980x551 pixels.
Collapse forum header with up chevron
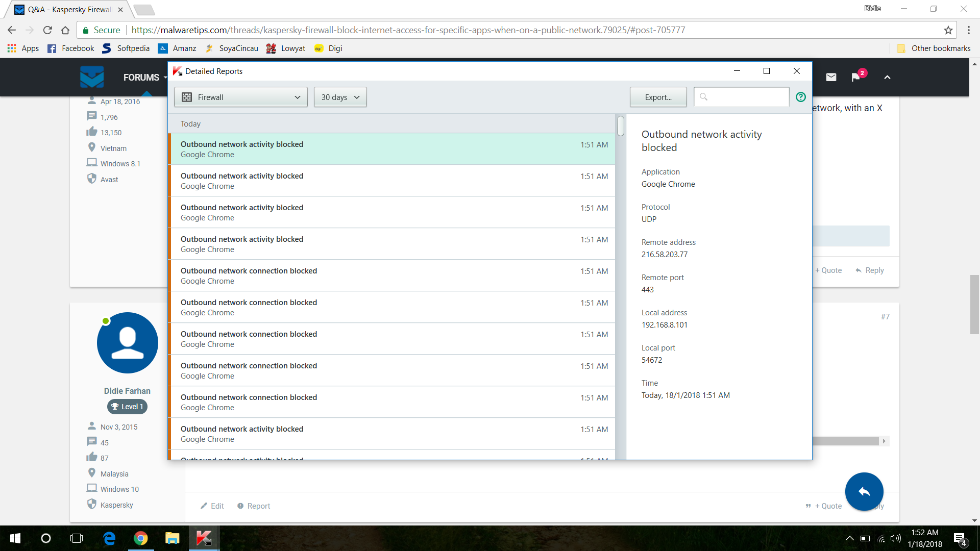pos(887,77)
